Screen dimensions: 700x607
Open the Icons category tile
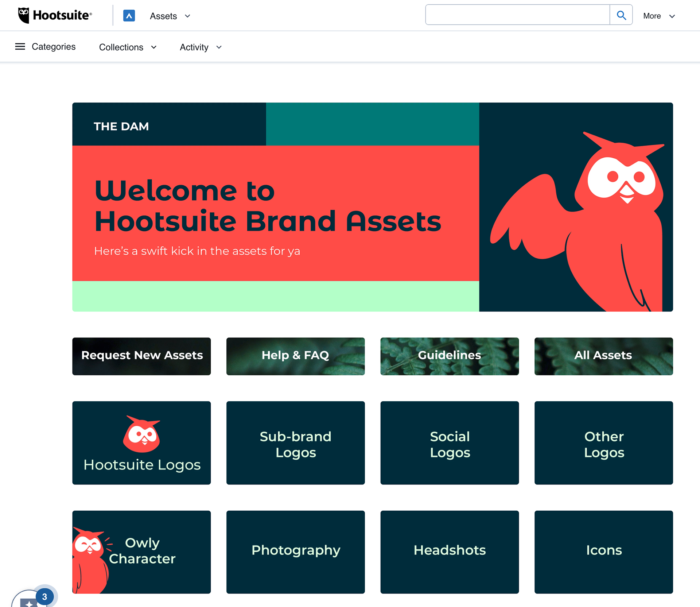click(604, 552)
